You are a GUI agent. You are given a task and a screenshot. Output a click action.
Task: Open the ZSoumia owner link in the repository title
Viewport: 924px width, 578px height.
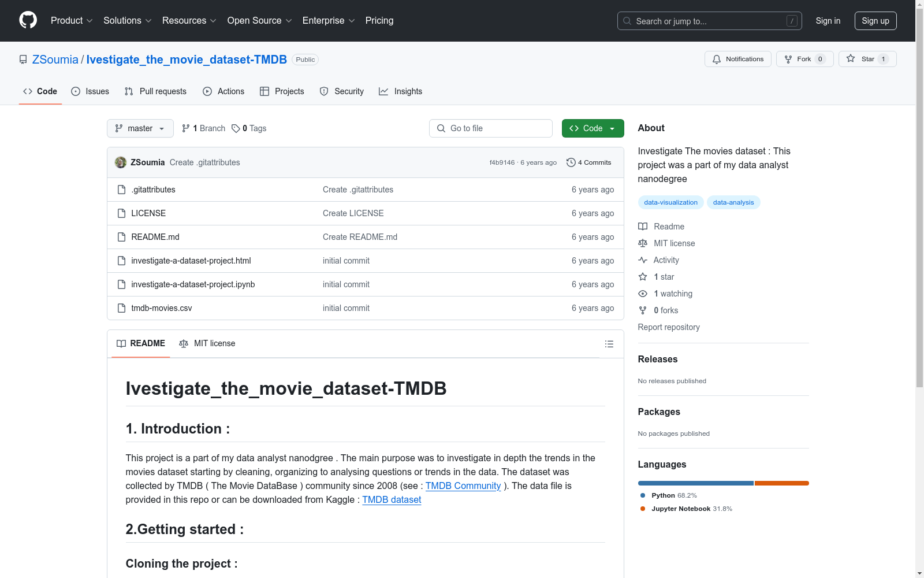(55, 60)
